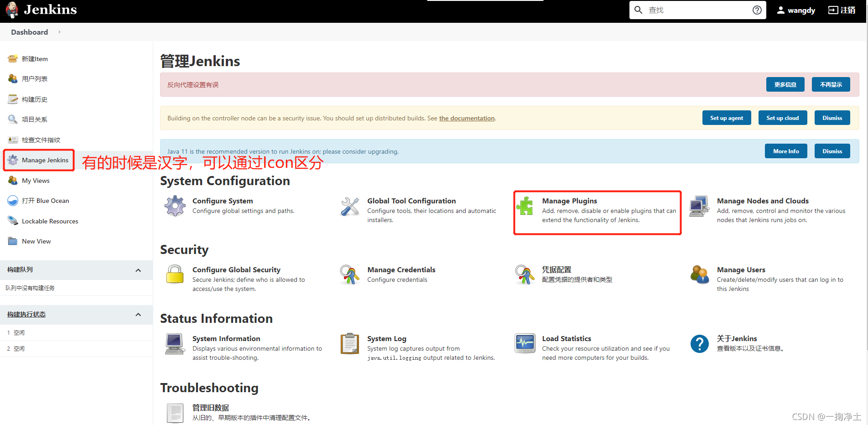Click the 更多信息 button
This screenshot has width=868, height=425.
pyautogui.click(x=785, y=84)
